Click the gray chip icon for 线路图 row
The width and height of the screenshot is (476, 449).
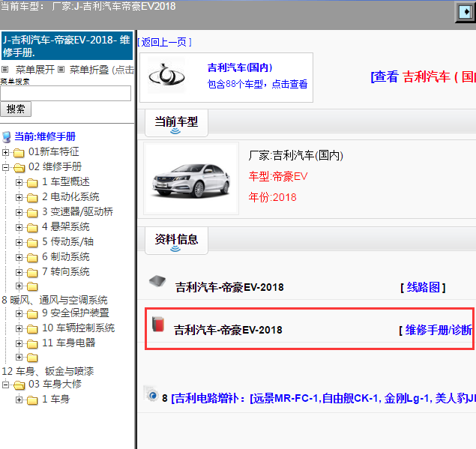tap(157, 281)
